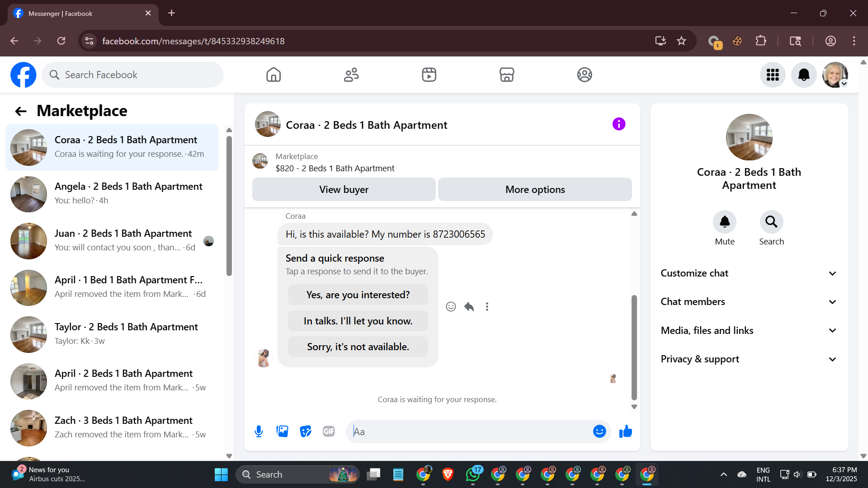Open the large listing photo in right panel
The height and width of the screenshot is (488, 868).
(749, 137)
